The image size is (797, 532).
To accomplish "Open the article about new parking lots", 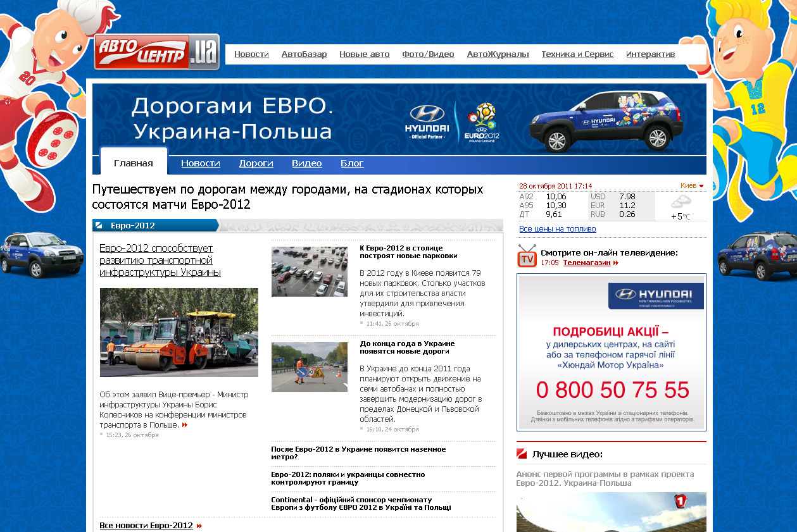I will point(408,252).
